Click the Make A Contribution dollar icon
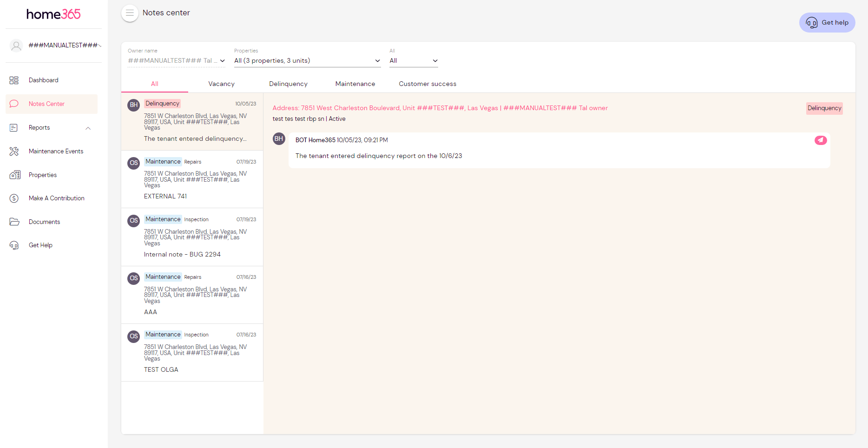The width and height of the screenshot is (868, 448). tap(14, 198)
